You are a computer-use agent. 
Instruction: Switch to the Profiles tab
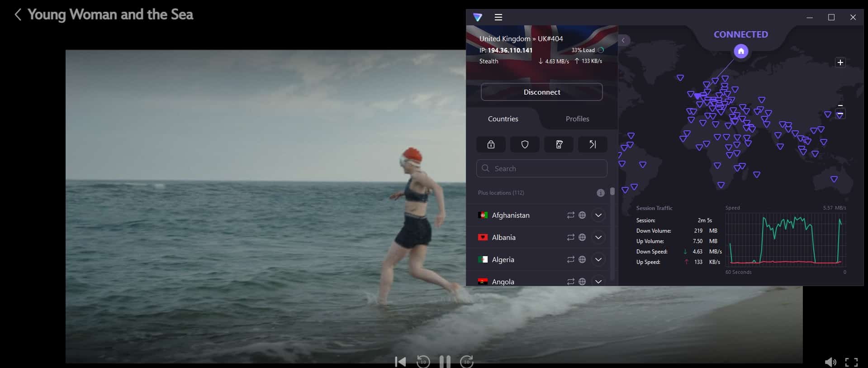[577, 119]
